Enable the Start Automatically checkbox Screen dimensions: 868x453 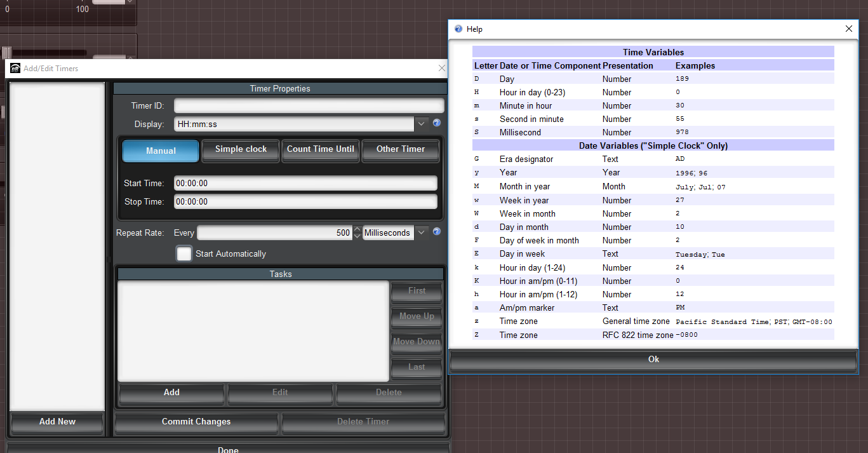pyautogui.click(x=184, y=254)
